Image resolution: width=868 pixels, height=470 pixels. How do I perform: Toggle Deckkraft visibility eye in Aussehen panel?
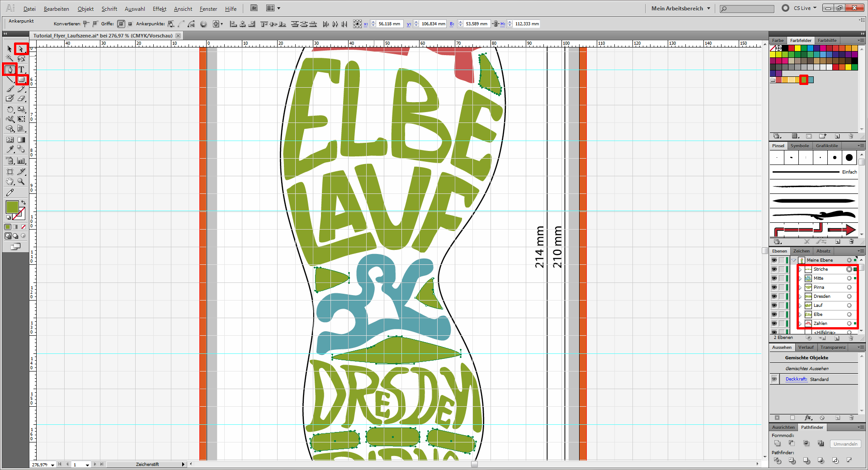[774, 379]
